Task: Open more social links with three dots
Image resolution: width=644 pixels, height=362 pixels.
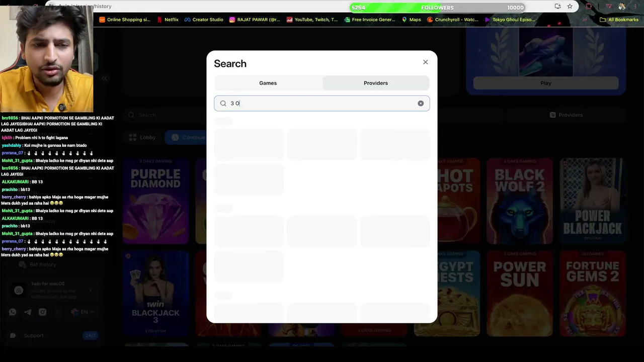Action: pyautogui.click(x=57, y=312)
